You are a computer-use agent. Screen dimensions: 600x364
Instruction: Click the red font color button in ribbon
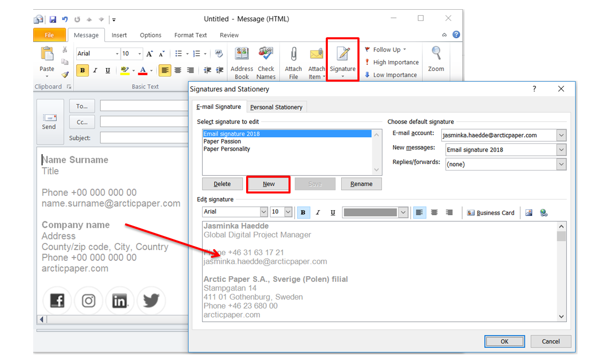click(143, 70)
